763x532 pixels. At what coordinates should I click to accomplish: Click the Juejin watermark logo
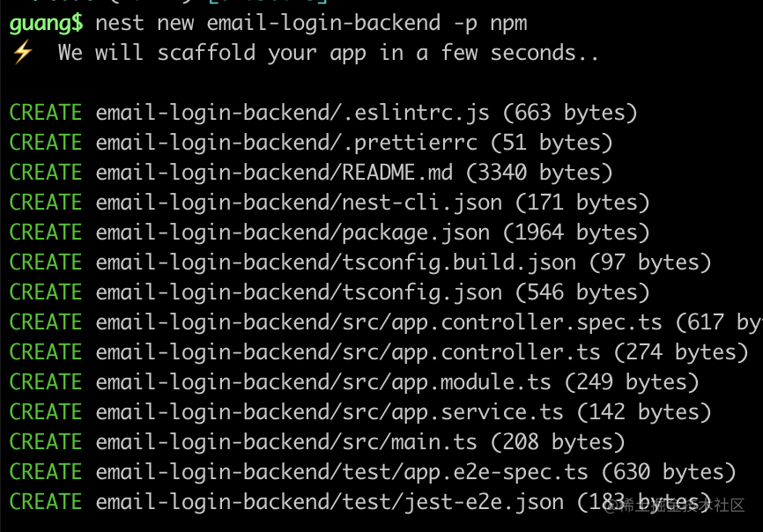[x=682, y=506]
